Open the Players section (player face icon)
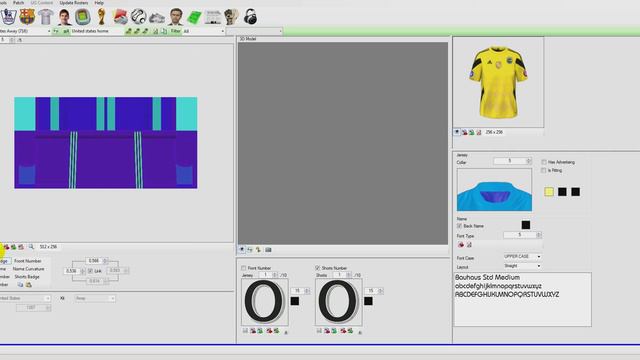Image resolution: width=640 pixels, height=360 pixels. pos(64,17)
